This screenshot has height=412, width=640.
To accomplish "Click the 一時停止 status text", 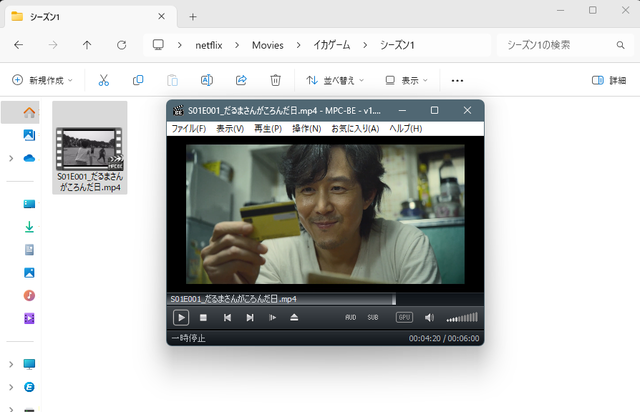I will pyautogui.click(x=188, y=338).
